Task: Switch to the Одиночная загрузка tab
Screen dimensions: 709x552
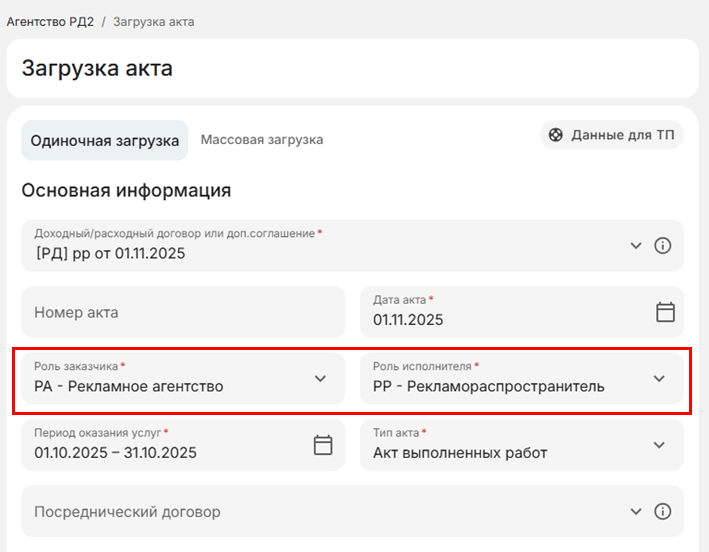Action: point(105,141)
